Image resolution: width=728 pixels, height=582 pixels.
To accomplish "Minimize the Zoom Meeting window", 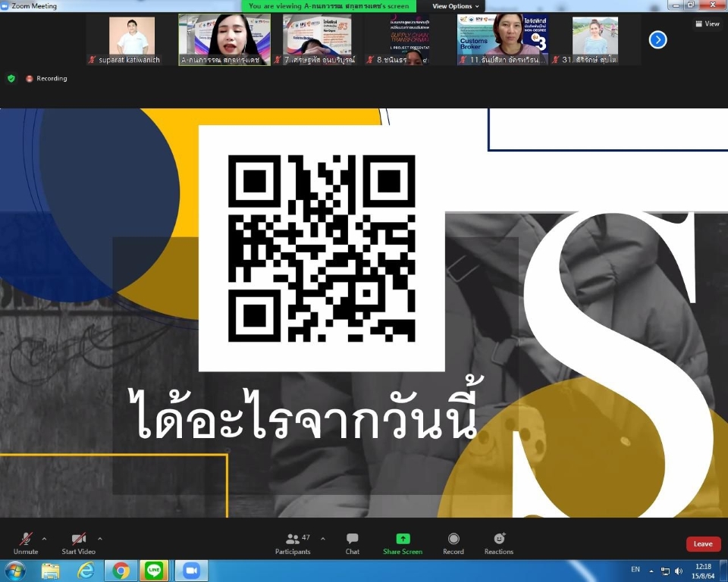I will (x=676, y=5).
